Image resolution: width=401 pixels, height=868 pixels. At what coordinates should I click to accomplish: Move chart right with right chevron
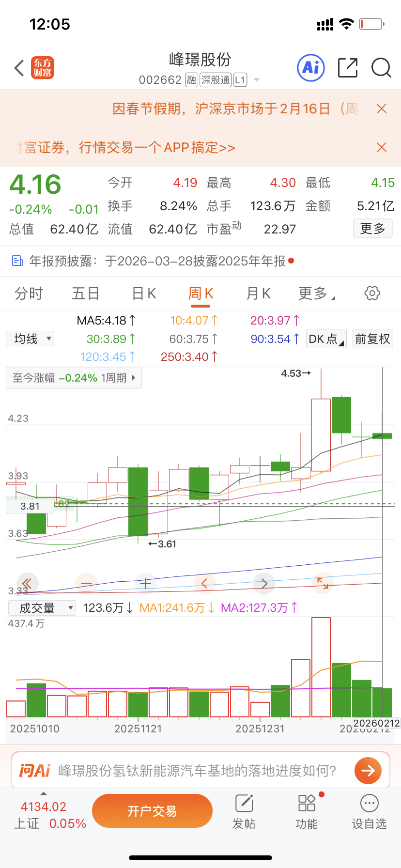pyautogui.click(x=264, y=583)
